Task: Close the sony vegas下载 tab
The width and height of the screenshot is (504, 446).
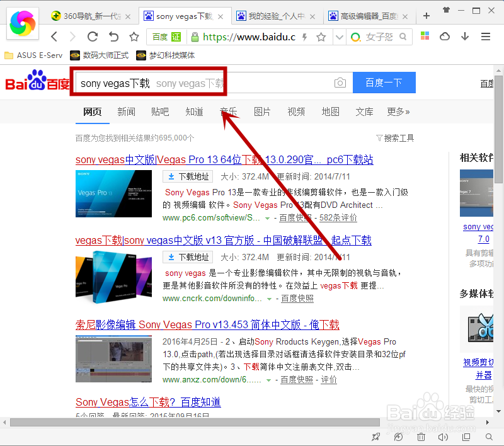Action: coord(220,17)
